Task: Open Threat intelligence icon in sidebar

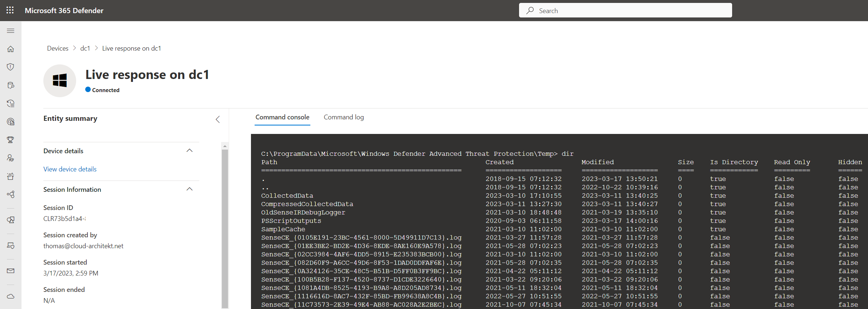Action: click(x=11, y=122)
